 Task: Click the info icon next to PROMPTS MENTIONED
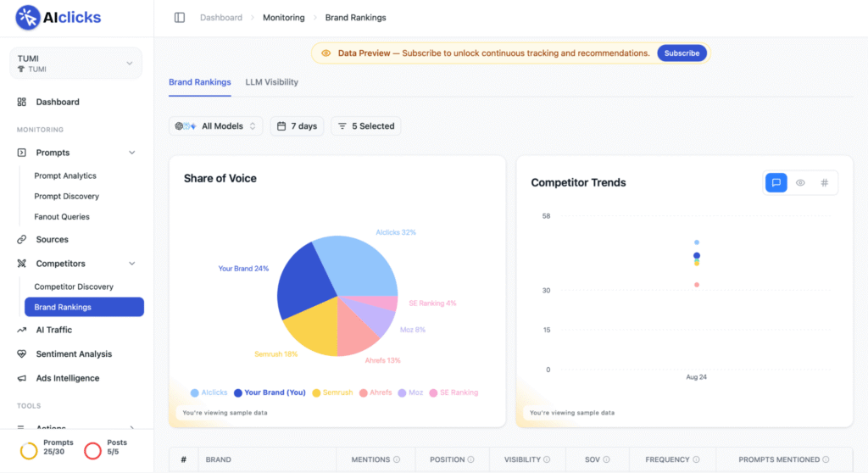coord(826,459)
